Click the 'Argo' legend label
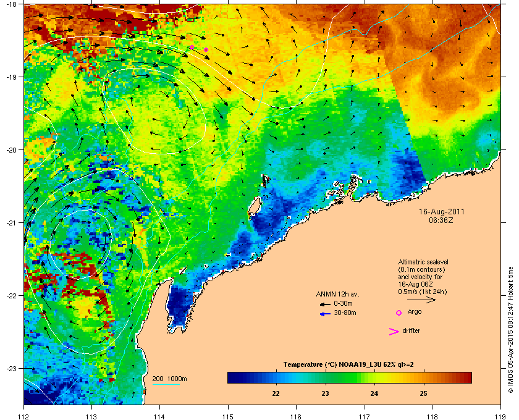This screenshot has width=519, height=420. [415, 312]
